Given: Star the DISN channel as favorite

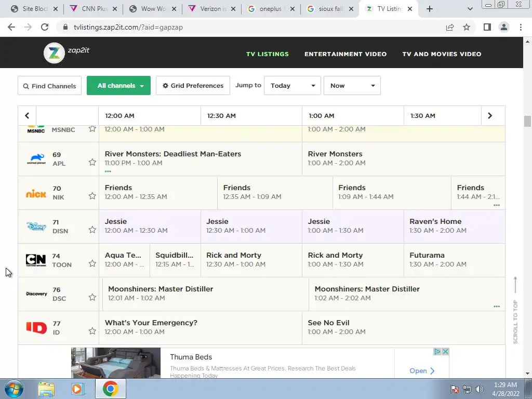Looking at the screenshot, I should coord(92,230).
